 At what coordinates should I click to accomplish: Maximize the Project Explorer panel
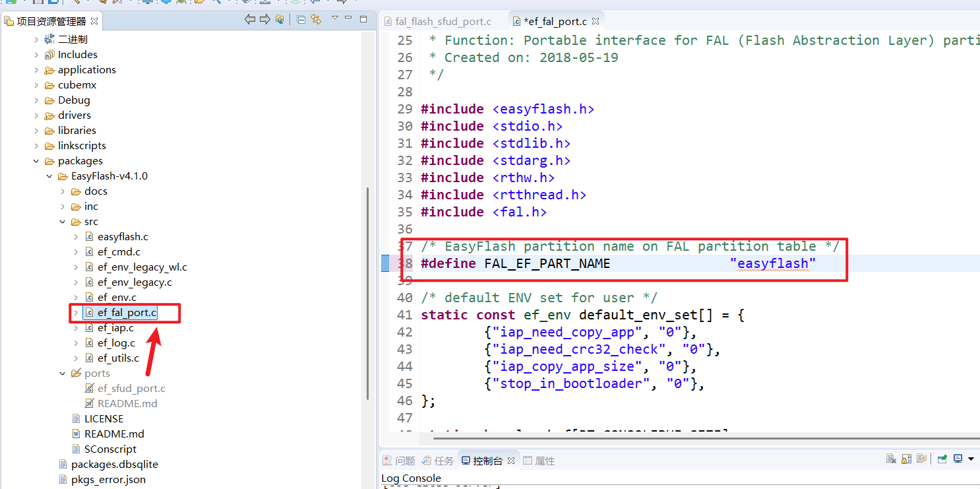coord(363,19)
